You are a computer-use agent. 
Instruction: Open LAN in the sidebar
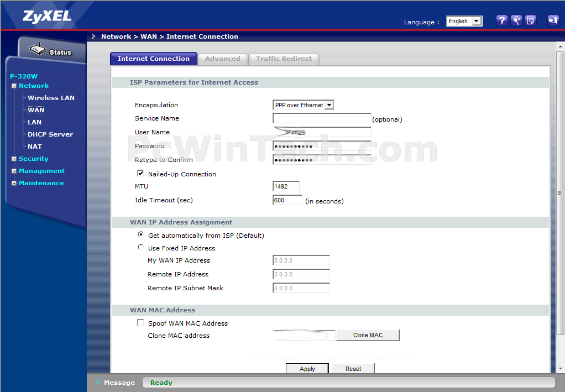pyautogui.click(x=35, y=123)
